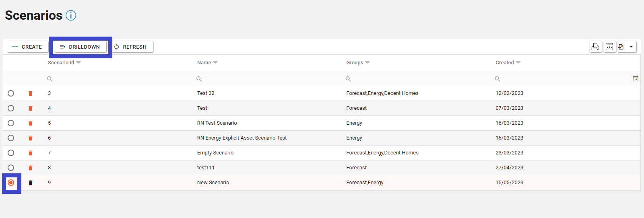Print the scenarios grid
The image size is (644, 218).
[x=595, y=47]
